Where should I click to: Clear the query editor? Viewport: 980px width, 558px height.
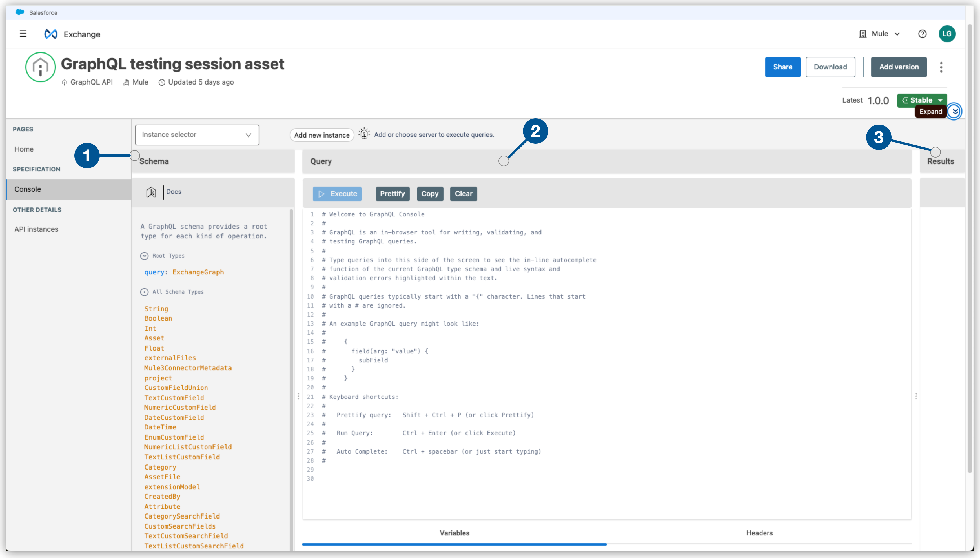click(x=463, y=194)
